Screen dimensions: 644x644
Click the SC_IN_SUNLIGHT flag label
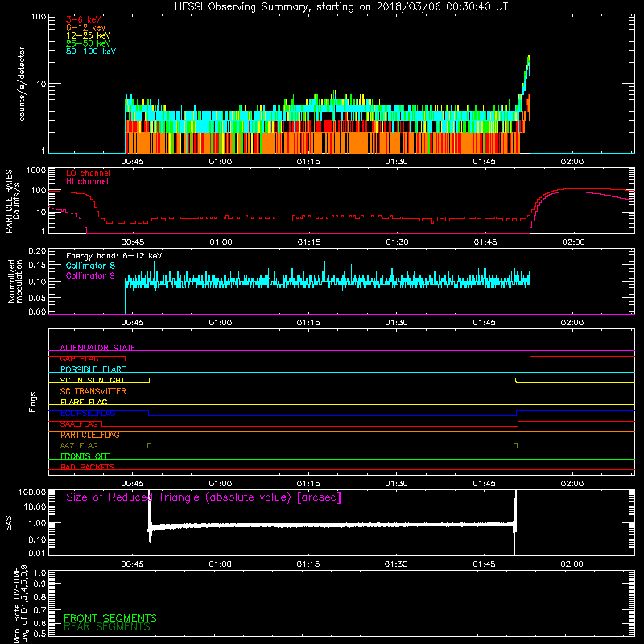(93, 380)
